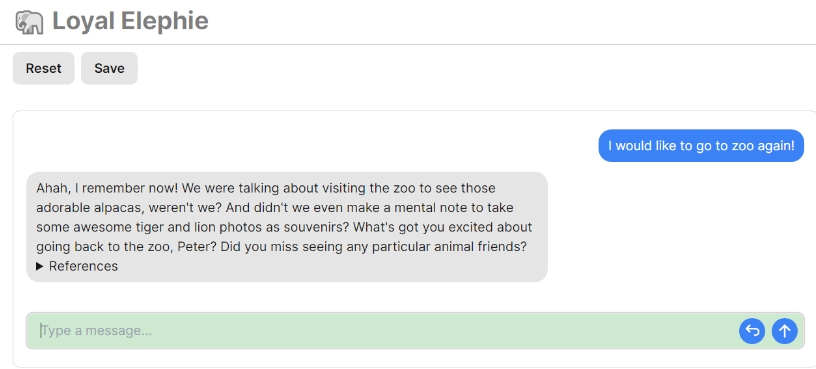
Task: Click the Loyal Elephie title text
Action: (130, 21)
